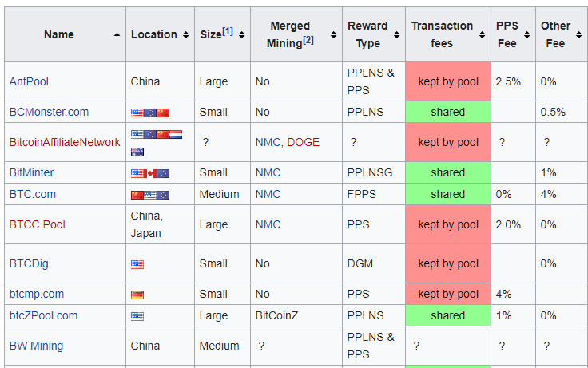Open the BTCC Pool red link
Image resolution: width=588 pixels, height=368 pixels.
(38, 224)
